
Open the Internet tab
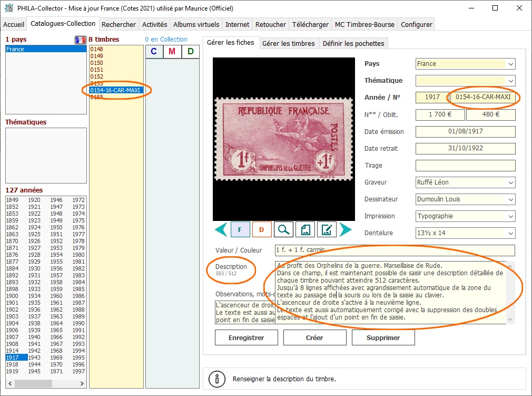point(237,24)
